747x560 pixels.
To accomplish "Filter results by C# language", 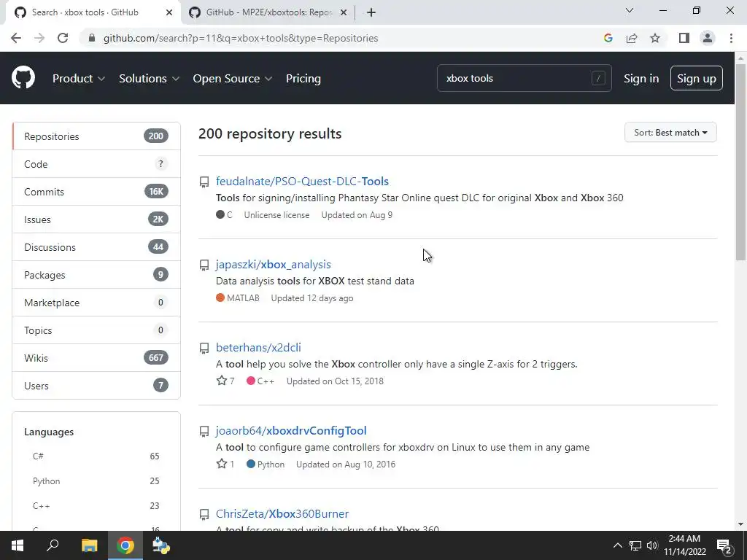I will [96, 456].
